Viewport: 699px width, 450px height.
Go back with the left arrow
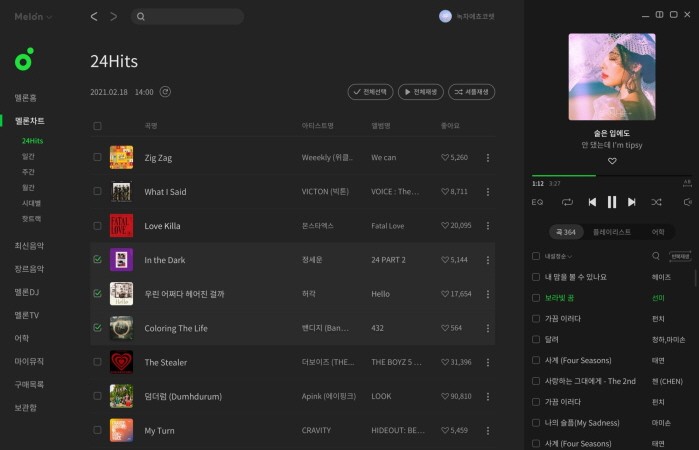pyautogui.click(x=94, y=17)
